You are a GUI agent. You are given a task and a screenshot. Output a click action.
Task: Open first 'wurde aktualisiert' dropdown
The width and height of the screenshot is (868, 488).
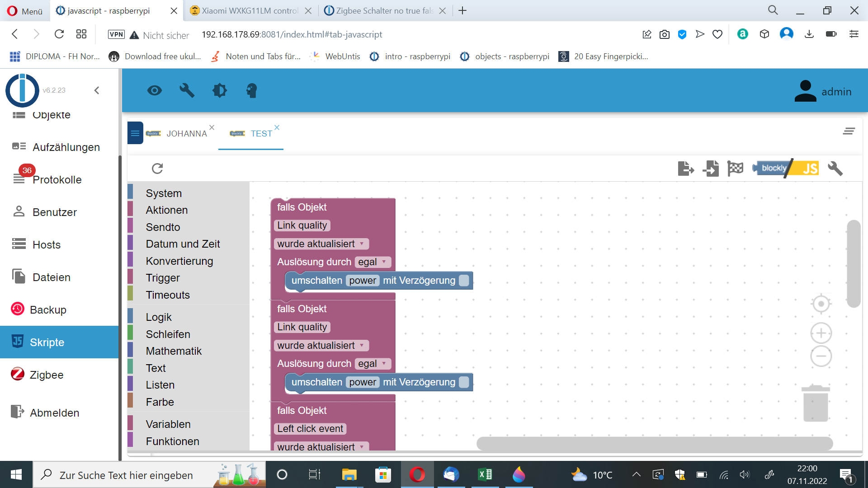pyautogui.click(x=321, y=244)
